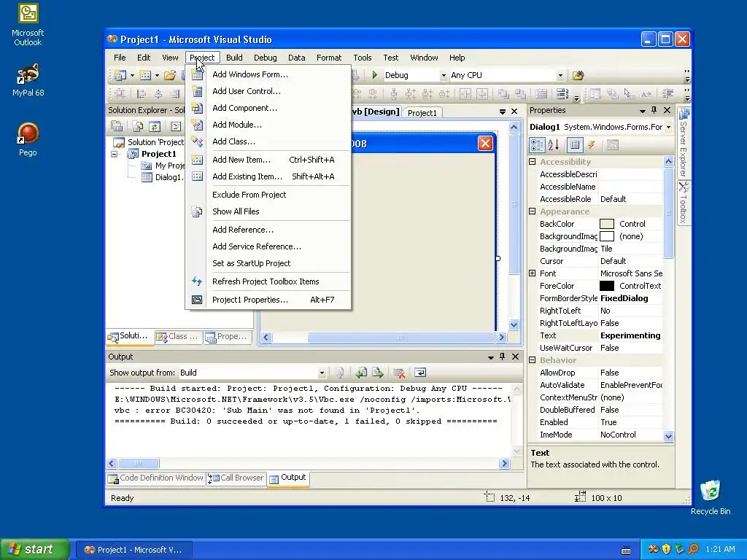Open the Any CPU platform dropdown
The image size is (747, 560).
560,75
